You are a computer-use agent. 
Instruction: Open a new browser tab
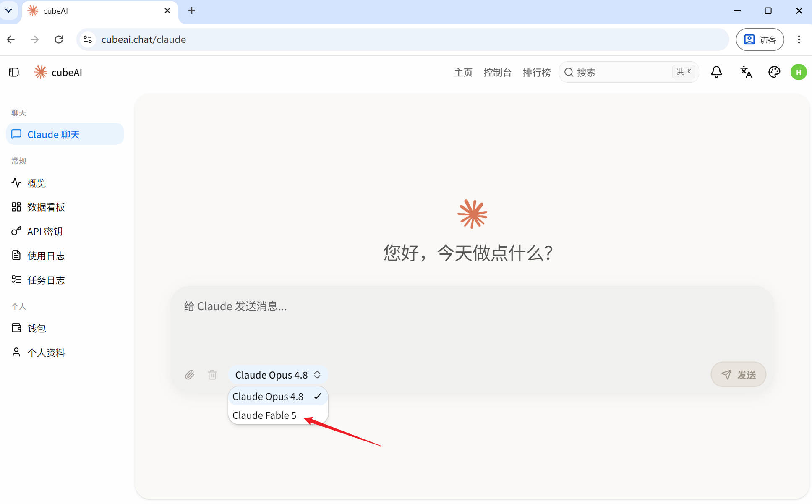(x=191, y=10)
